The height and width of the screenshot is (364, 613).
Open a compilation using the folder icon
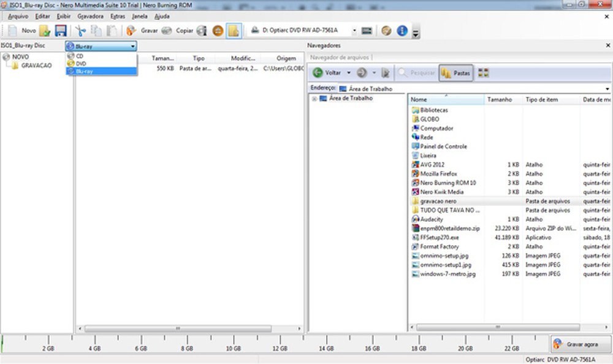(x=45, y=31)
